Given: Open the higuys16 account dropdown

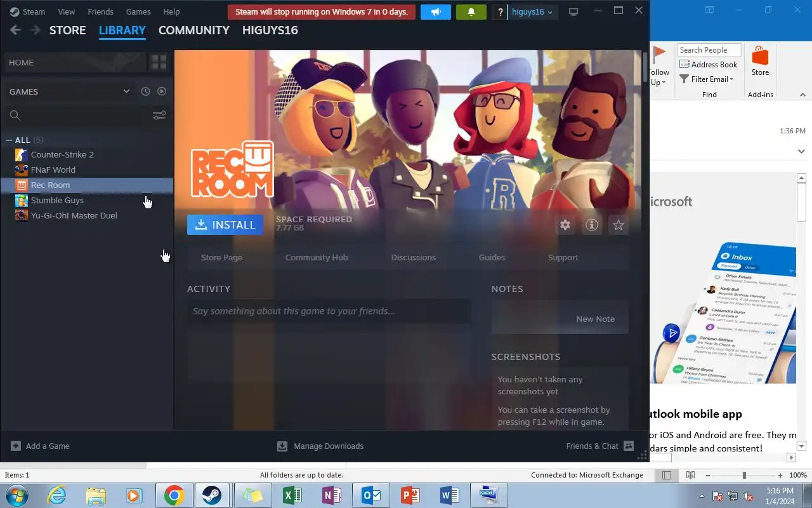Looking at the screenshot, I should pos(532,12).
